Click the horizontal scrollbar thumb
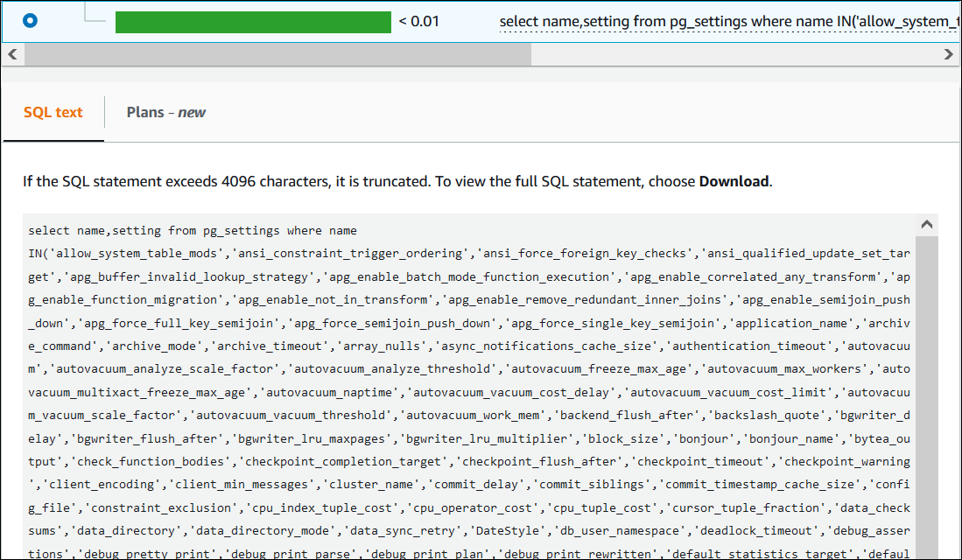Screen dimensions: 962x560 point(277,54)
